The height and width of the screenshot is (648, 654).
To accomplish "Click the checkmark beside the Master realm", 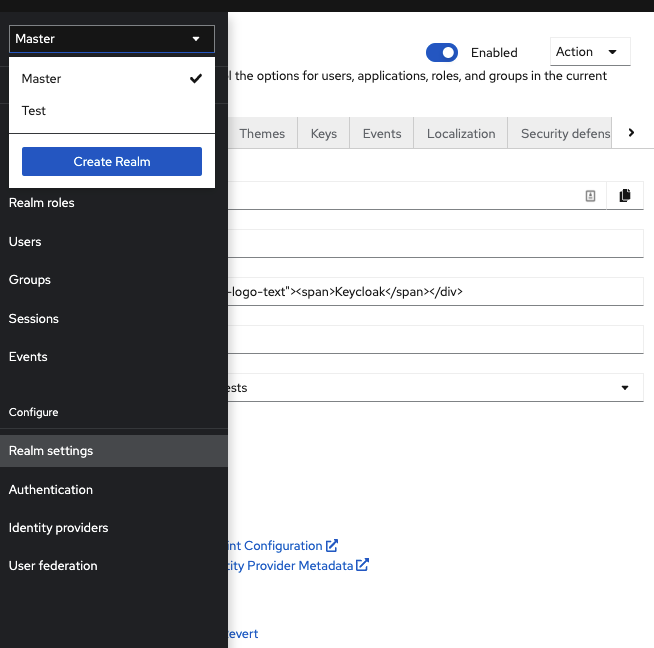I will coord(196,79).
